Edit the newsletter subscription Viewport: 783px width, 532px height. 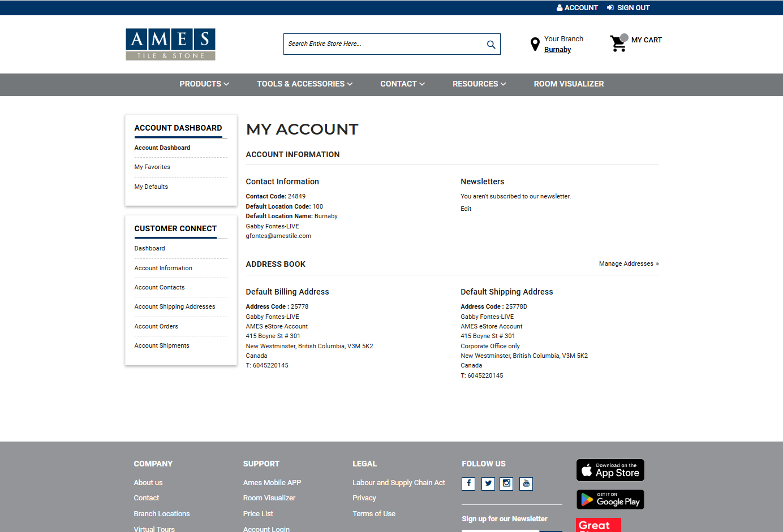pos(466,209)
